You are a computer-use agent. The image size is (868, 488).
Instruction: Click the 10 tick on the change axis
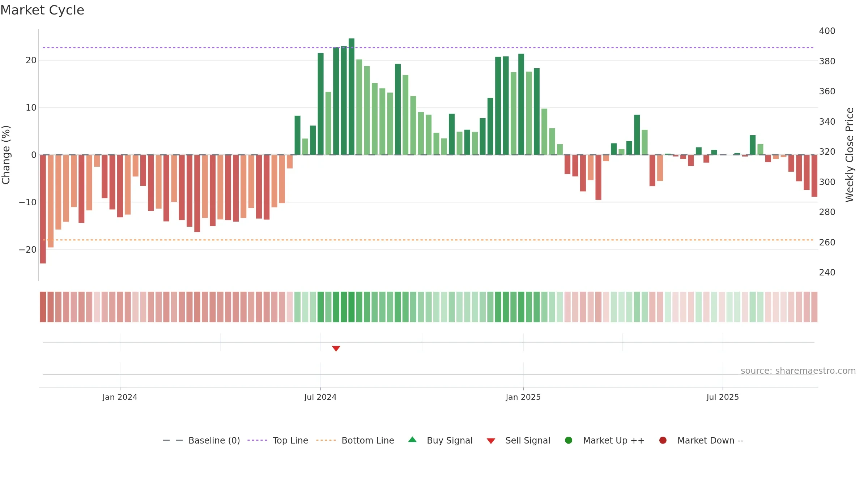click(31, 107)
